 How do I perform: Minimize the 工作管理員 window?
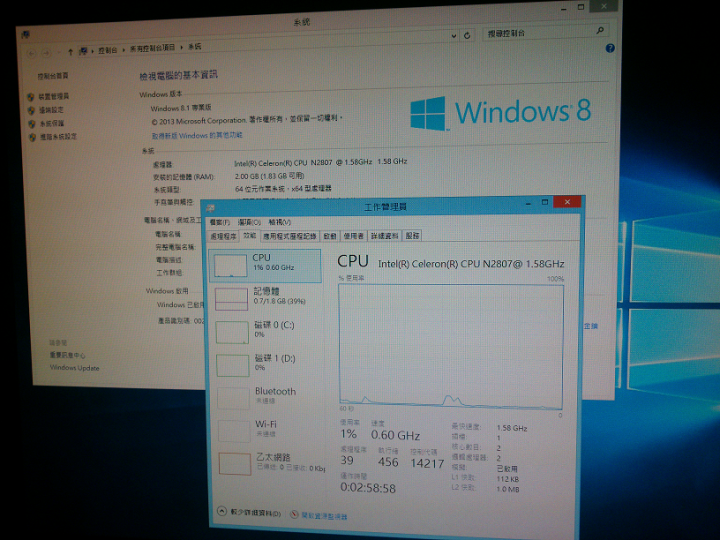pos(528,202)
